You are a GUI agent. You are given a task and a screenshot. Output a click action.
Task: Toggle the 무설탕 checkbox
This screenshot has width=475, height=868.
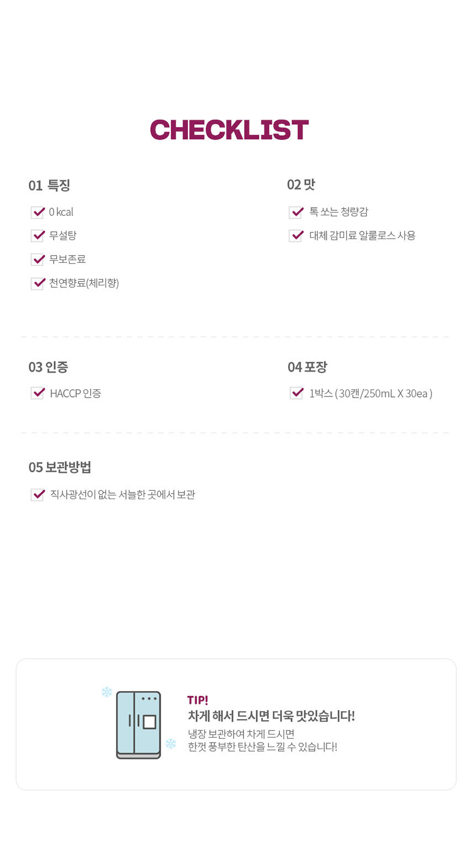coord(38,236)
